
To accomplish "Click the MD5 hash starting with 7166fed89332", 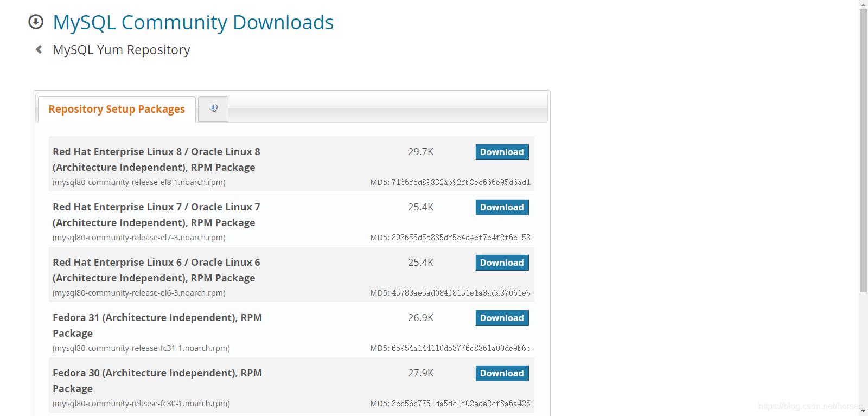I will (461, 182).
